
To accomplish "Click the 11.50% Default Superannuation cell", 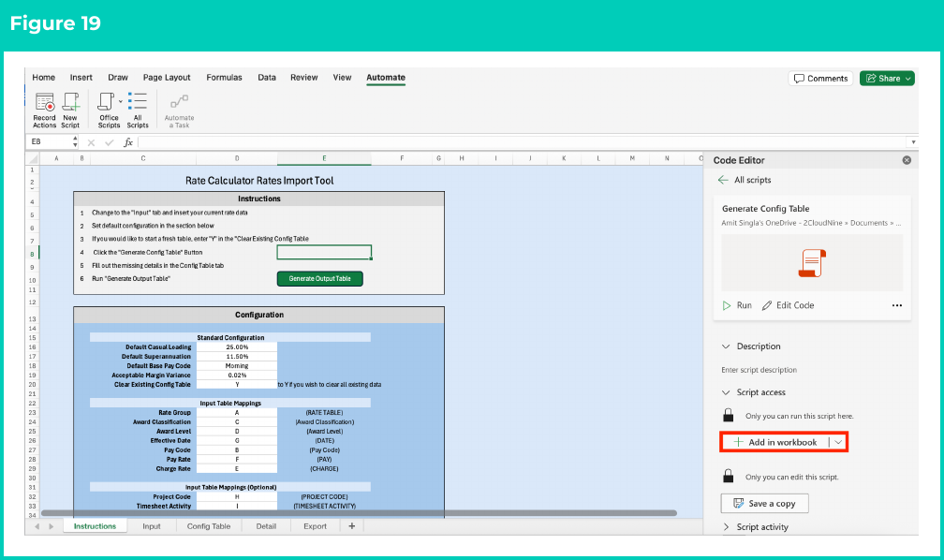I will point(237,357).
